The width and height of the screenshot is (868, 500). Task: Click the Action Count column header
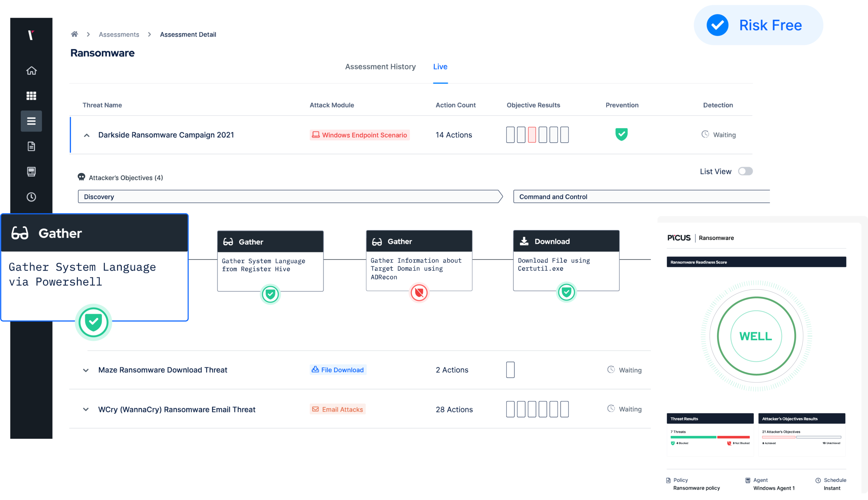point(456,105)
